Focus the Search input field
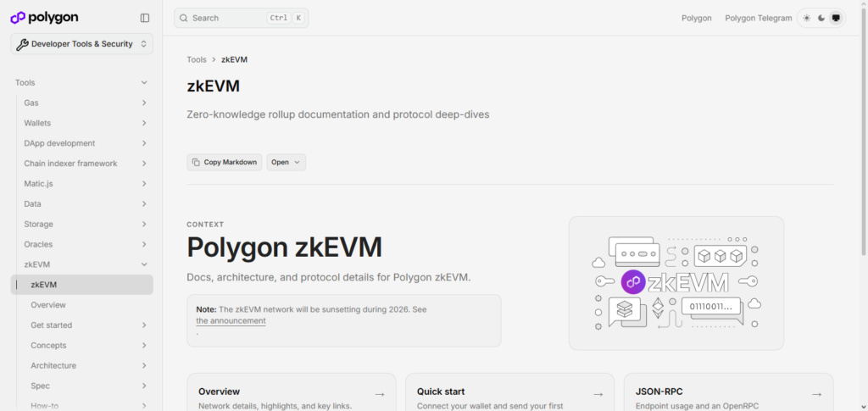The image size is (868, 411). point(242,18)
